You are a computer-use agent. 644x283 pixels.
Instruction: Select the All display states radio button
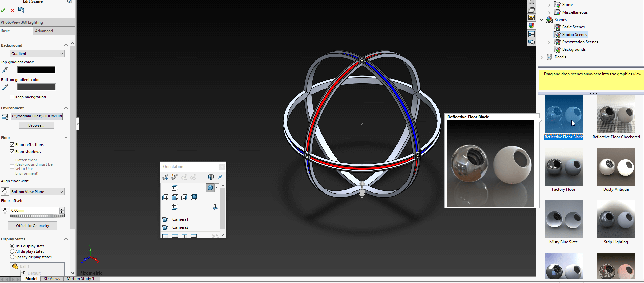pos(12,251)
